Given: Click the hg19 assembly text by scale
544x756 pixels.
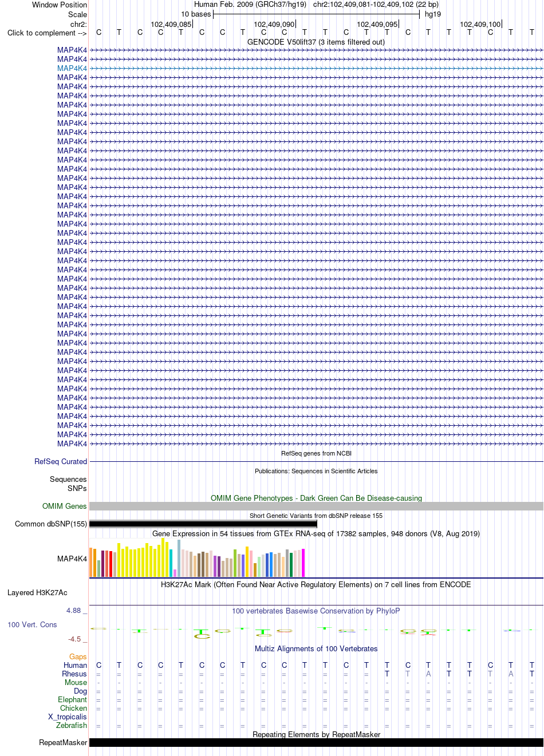Looking at the screenshot, I should (x=433, y=14).
